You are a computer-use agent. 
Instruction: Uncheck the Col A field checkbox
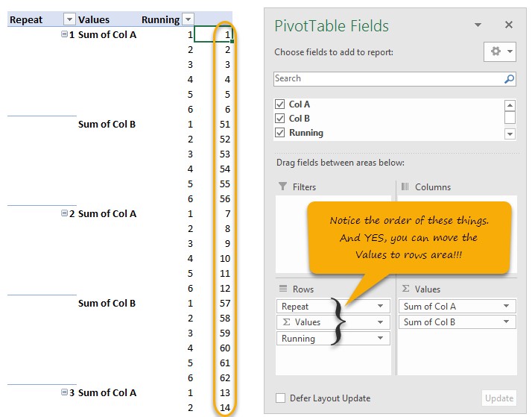coord(280,104)
